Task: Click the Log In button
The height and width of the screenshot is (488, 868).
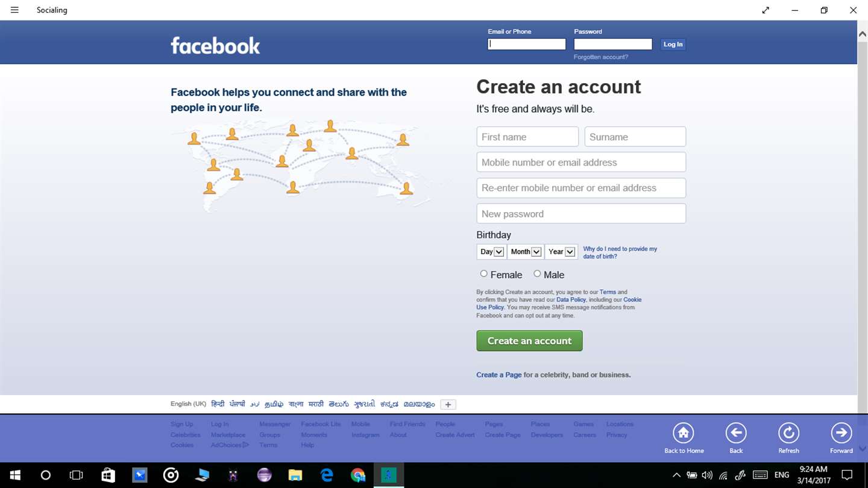Action: click(x=673, y=44)
